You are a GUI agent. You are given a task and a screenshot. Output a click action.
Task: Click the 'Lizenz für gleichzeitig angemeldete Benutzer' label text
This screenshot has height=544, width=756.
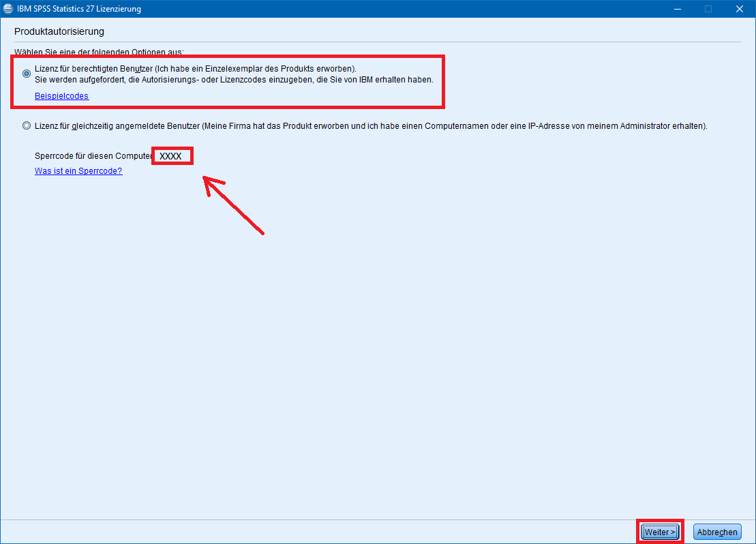(117, 126)
